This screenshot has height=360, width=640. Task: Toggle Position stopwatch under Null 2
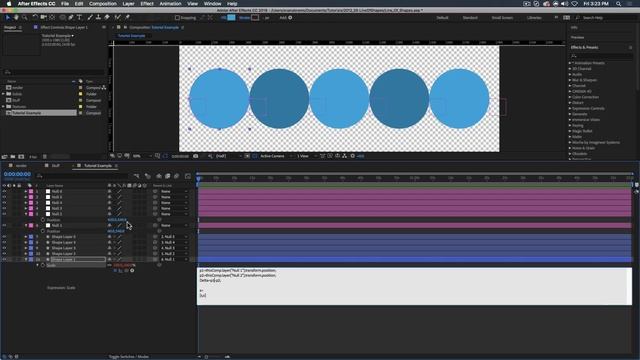(43, 220)
